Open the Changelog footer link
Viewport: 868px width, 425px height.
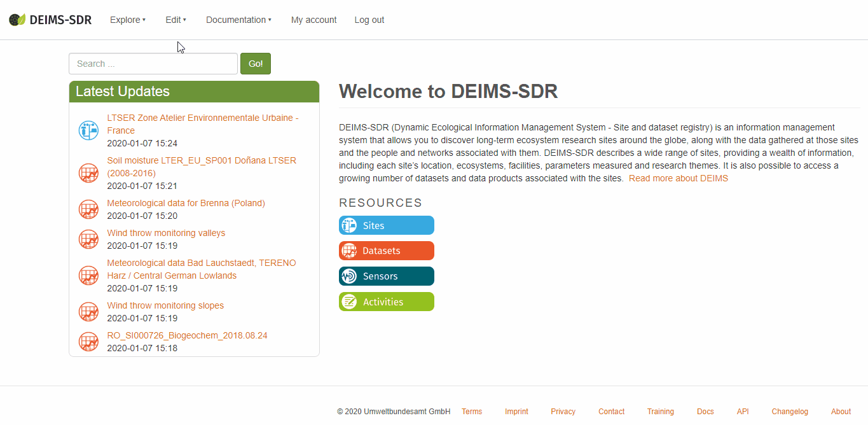coord(789,412)
